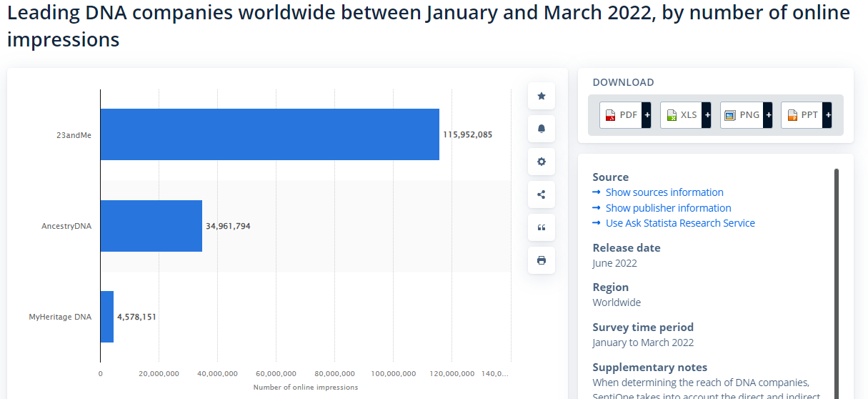
Task: Download chart as PNG
Action: 742,115
